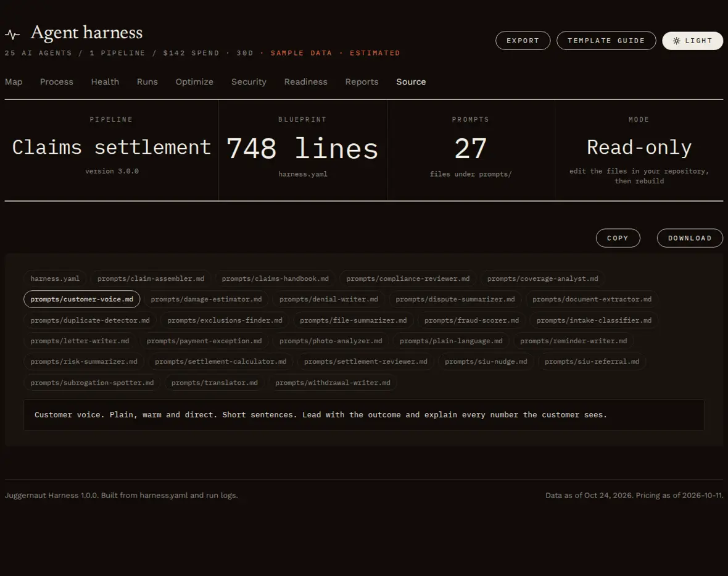Show prompts/translator.md
Screen dimensions: 728x576
pyautogui.click(x=214, y=383)
